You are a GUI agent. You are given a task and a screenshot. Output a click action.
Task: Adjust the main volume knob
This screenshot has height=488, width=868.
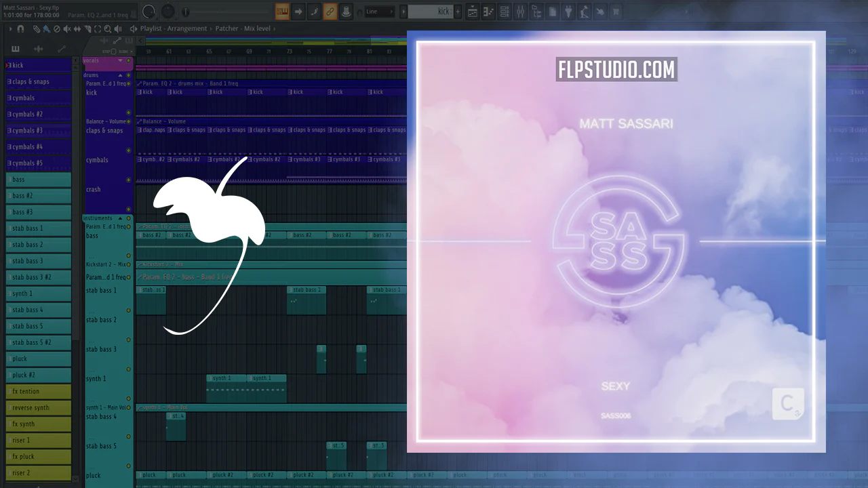tap(149, 12)
